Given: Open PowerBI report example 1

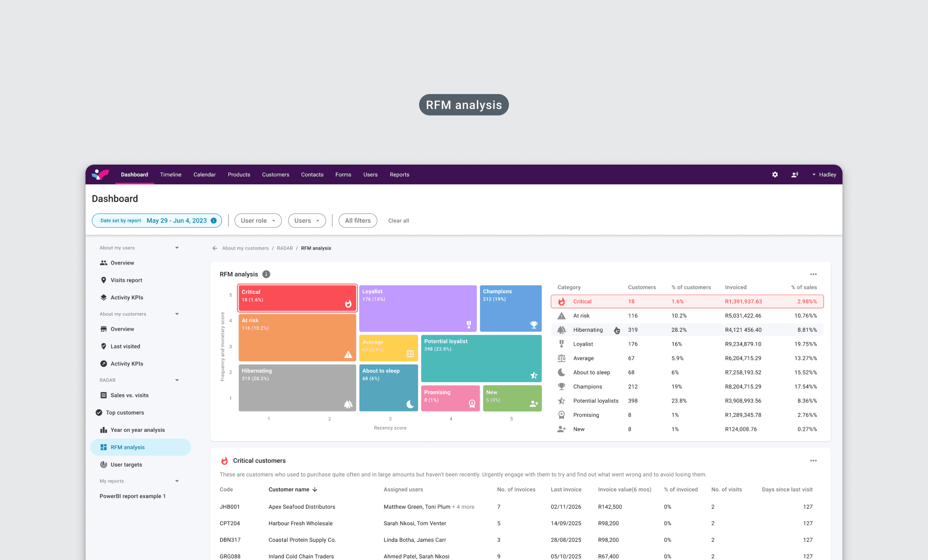Looking at the screenshot, I should click(133, 496).
